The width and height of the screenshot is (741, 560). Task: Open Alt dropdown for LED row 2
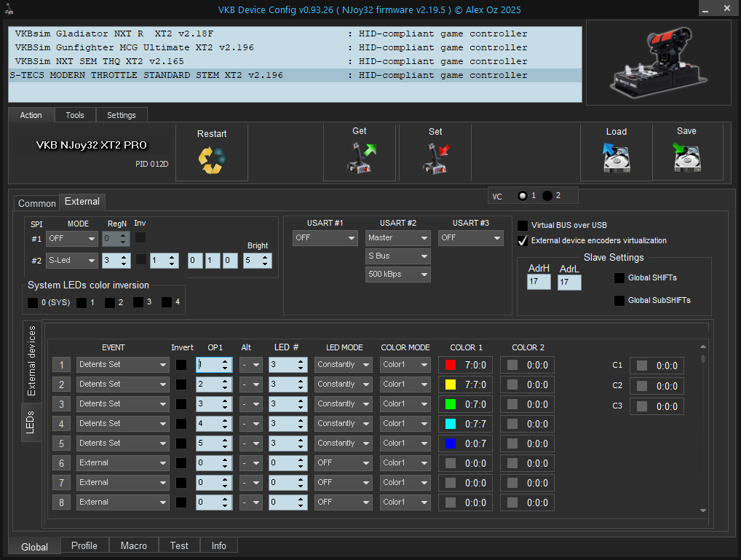(x=251, y=384)
